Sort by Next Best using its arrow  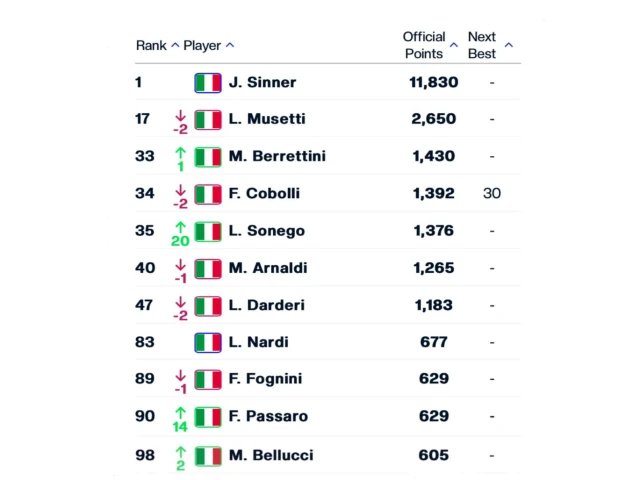[x=508, y=45]
